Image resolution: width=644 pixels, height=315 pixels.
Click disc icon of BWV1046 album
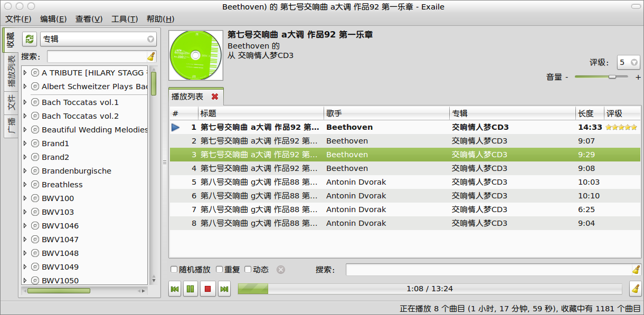coord(35,226)
